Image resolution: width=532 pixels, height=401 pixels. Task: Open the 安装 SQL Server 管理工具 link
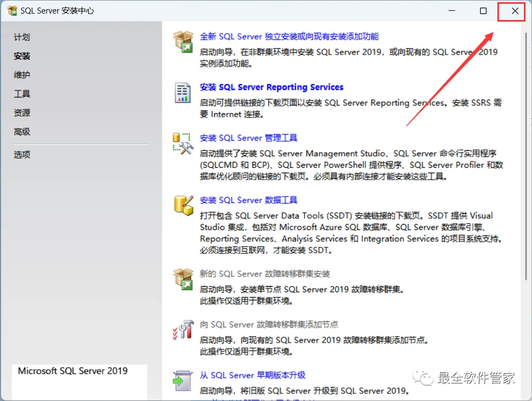[x=248, y=138]
